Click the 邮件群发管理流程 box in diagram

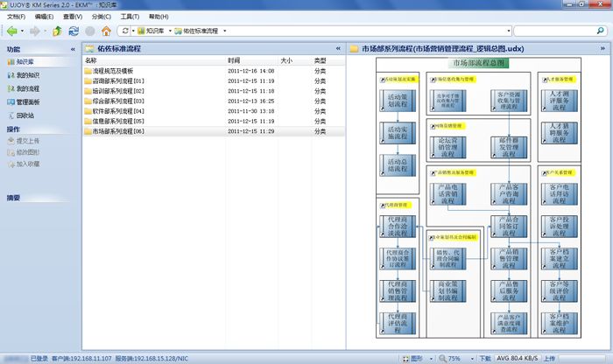(509, 147)
